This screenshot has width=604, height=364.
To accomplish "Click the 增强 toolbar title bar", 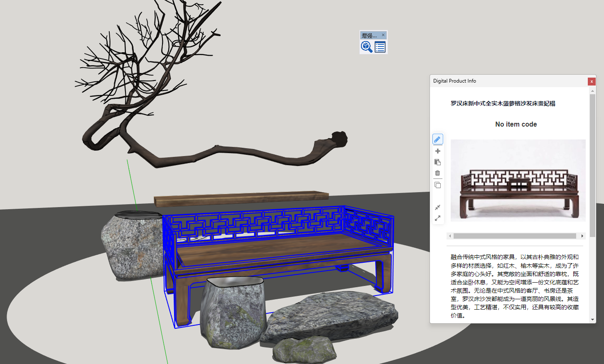I will 369,35.
